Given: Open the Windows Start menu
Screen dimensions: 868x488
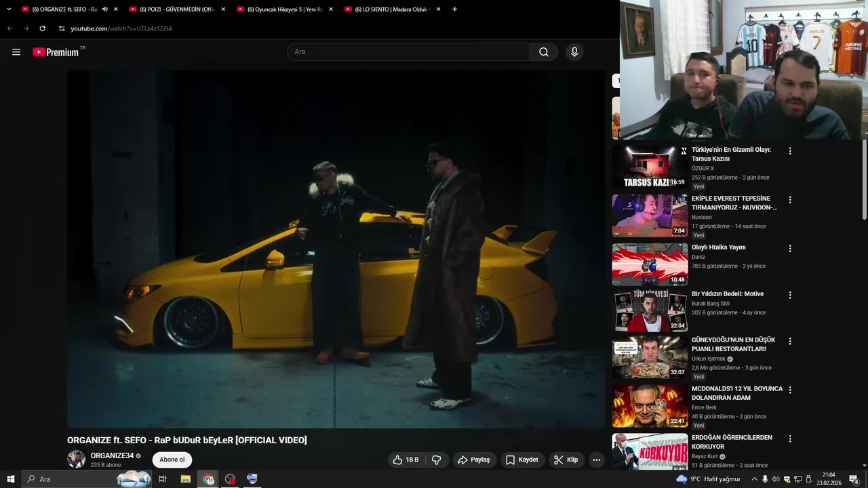Looking at the screenshot, I should pos(11,479).
